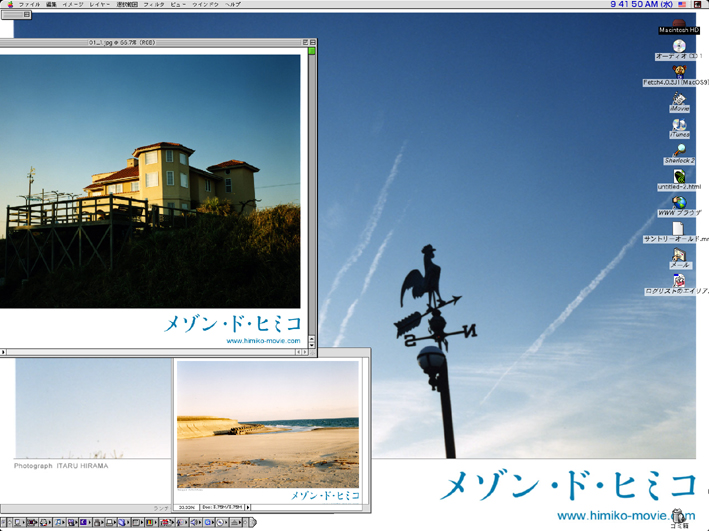The width and height of the screenshot is (709, 531).
Task: Open the CD disc module in Control Strip
Action: coord(220,522)
